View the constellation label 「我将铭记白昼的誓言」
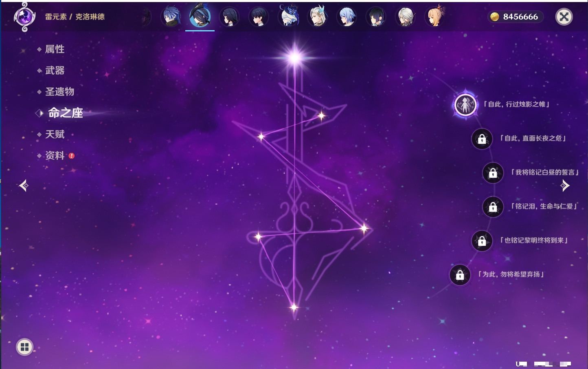 tap(545, 172)
